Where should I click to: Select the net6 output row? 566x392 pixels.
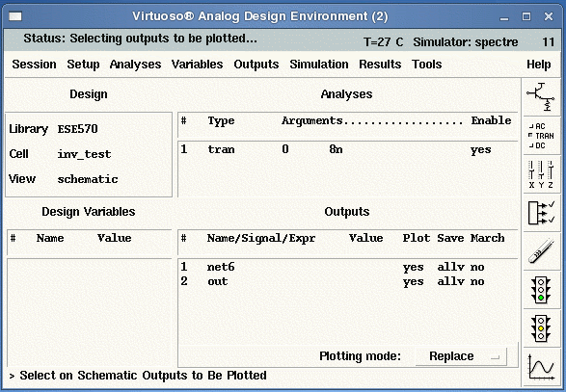[x=348, y=267]
